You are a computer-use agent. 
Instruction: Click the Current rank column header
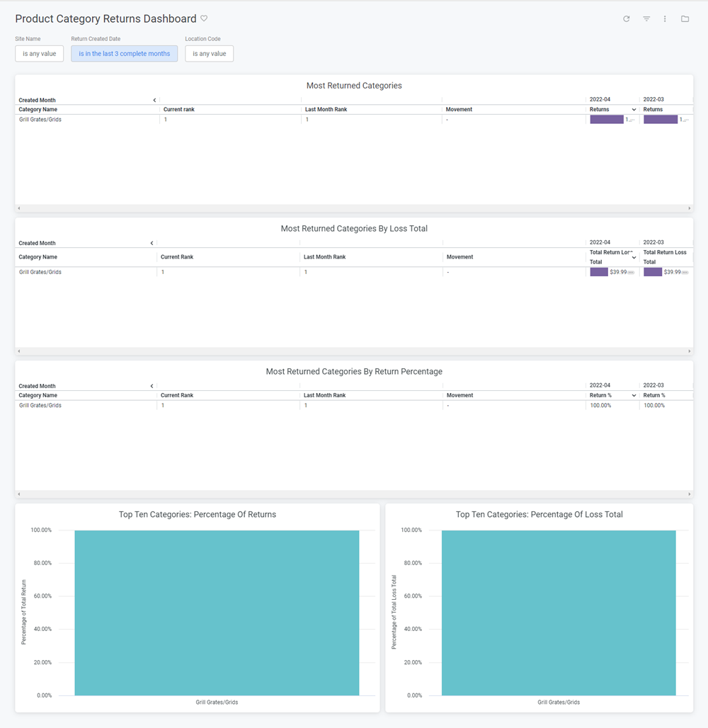179,110
